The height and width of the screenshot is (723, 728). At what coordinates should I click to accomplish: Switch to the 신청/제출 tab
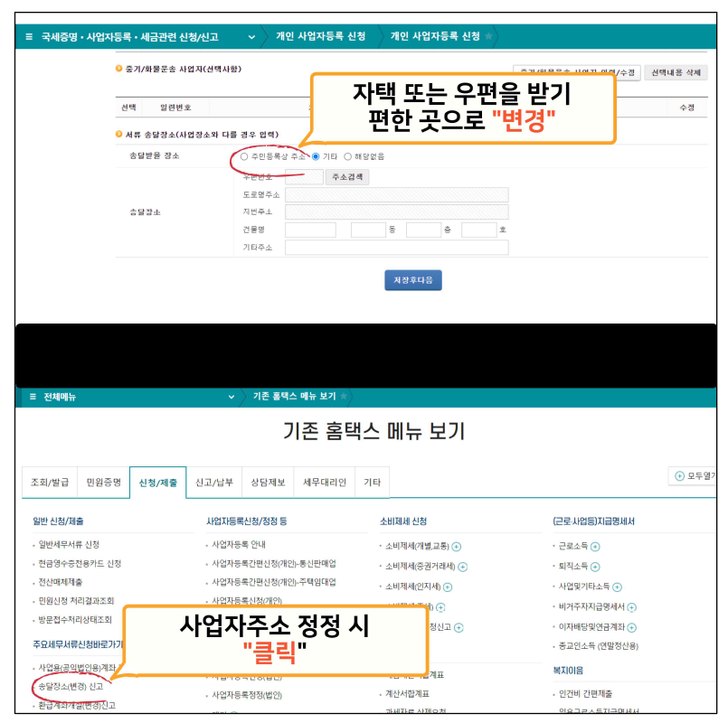tap(158, 483)
